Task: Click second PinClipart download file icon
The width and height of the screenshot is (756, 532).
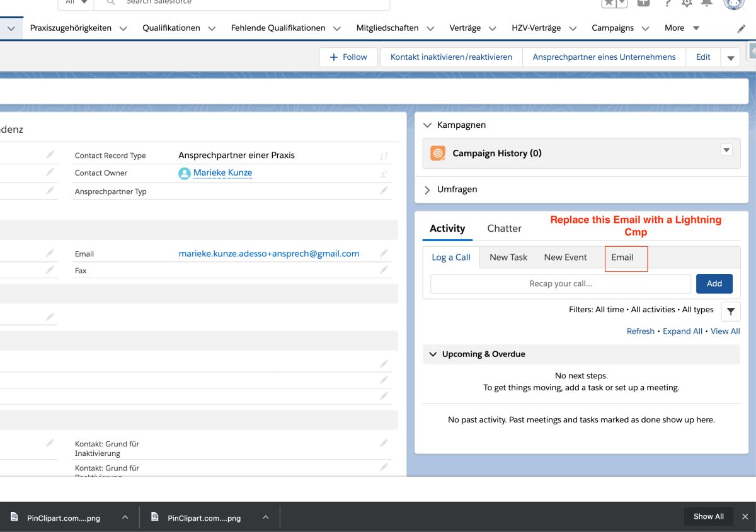Action: tap(154, 517)
